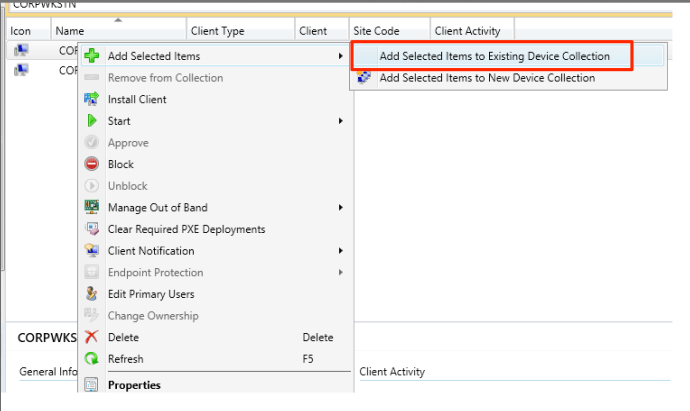Click the green Refresh icon
The width and height of the screenshot is (690, 411).
coord(92,359)
